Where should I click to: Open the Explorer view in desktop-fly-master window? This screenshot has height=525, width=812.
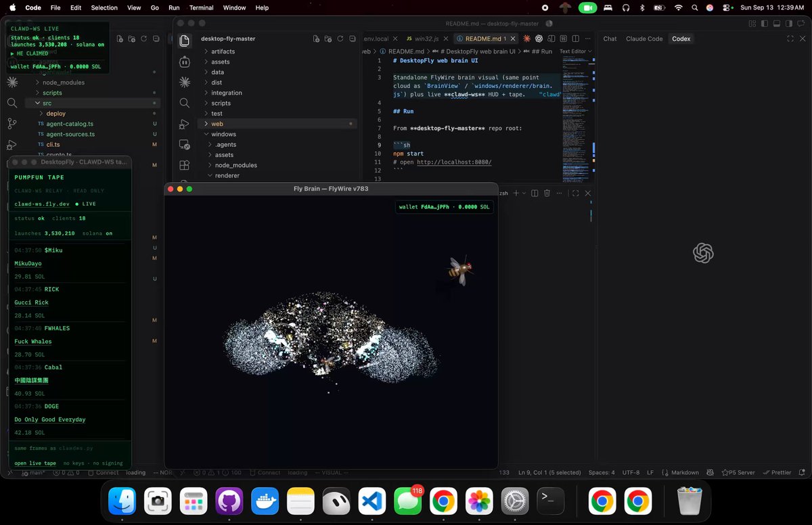(x=185, y=41)
